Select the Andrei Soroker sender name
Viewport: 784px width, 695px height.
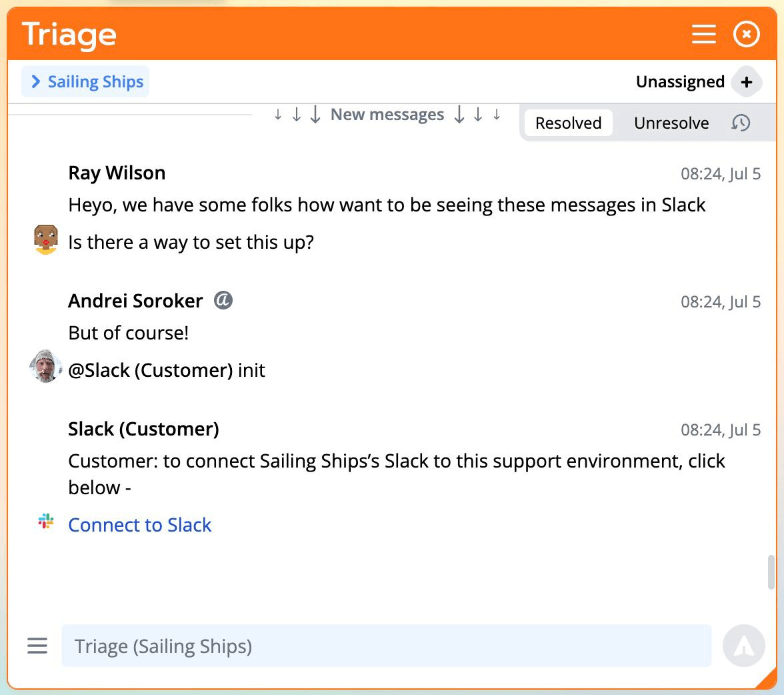pyautogui.click(x=135, y=301)
